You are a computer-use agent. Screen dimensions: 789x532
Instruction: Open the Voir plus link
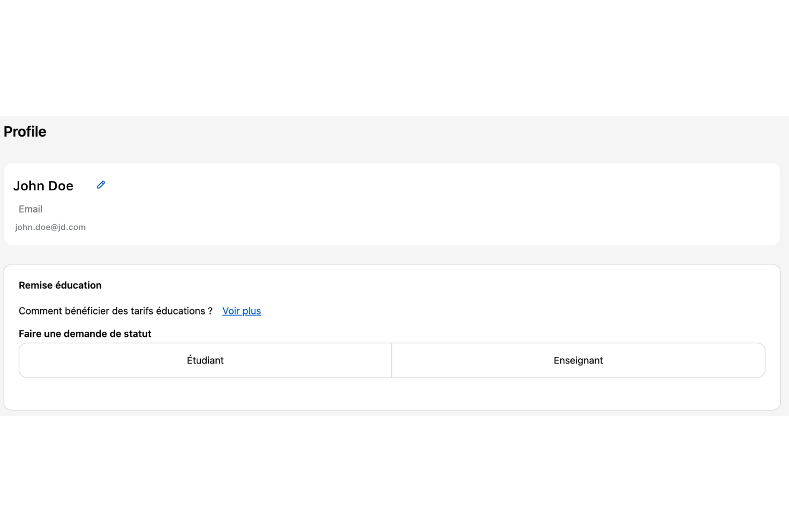(x=242, y=311)
